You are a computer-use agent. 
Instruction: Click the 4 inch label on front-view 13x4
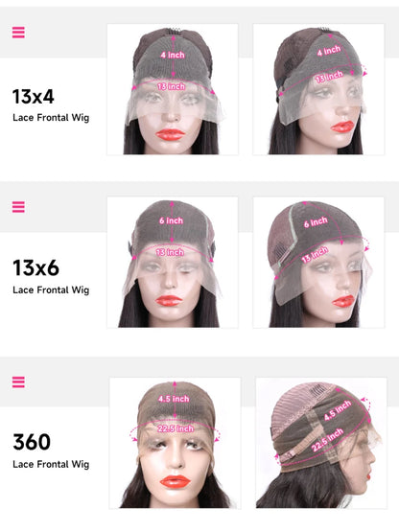pyautogui.click(x=173, y=55)
